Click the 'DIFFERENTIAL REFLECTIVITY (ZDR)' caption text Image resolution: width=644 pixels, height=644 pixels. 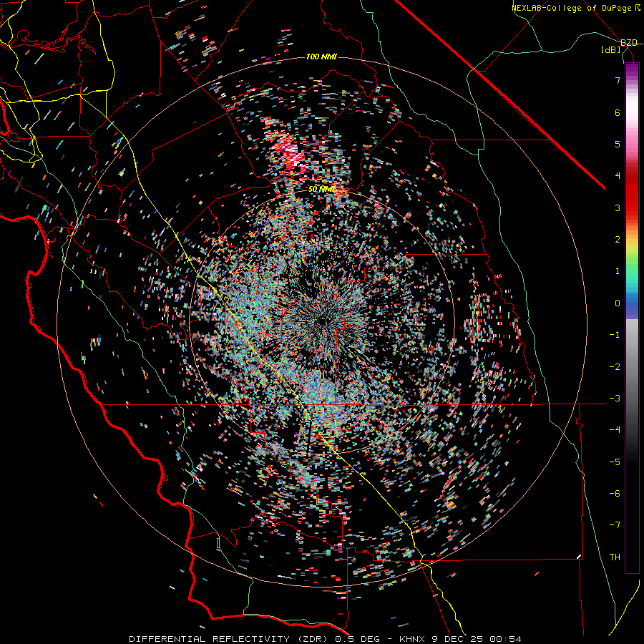[229, 639]
